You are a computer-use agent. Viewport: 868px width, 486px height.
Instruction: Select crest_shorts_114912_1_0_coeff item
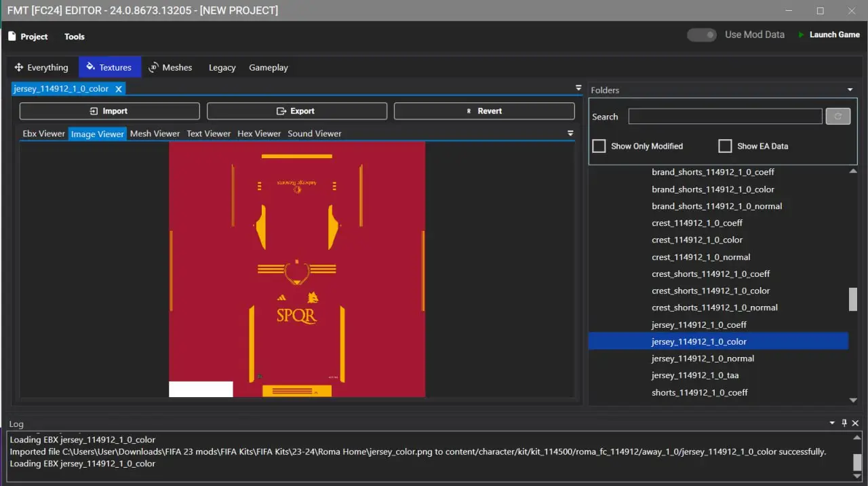(711, 274)
